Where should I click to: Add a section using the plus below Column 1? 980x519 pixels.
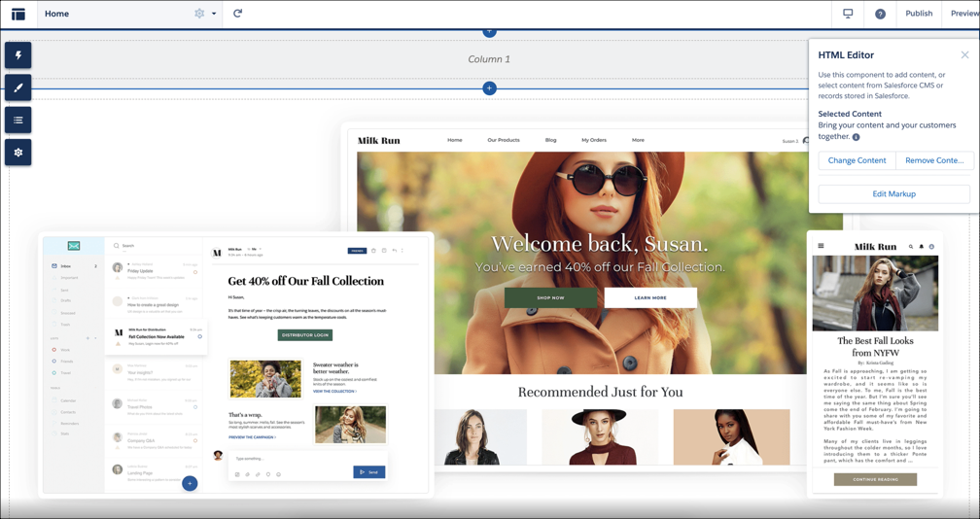coord(489,88)
